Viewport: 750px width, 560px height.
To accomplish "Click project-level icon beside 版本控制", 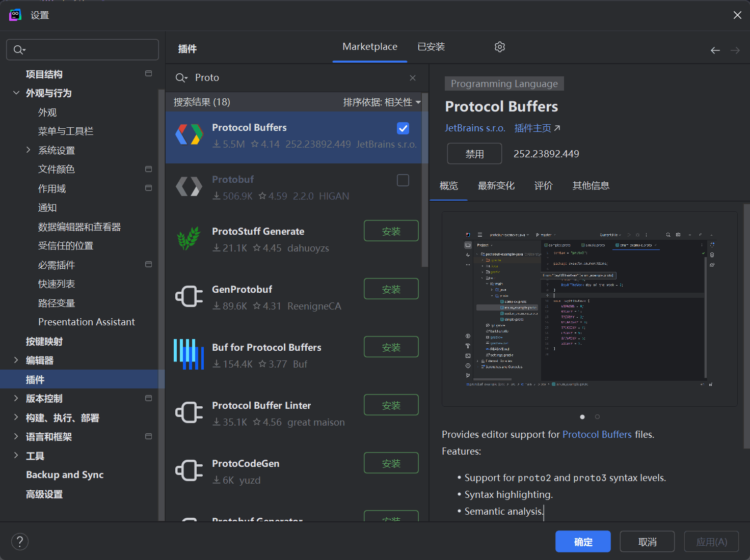I will 149,398.
